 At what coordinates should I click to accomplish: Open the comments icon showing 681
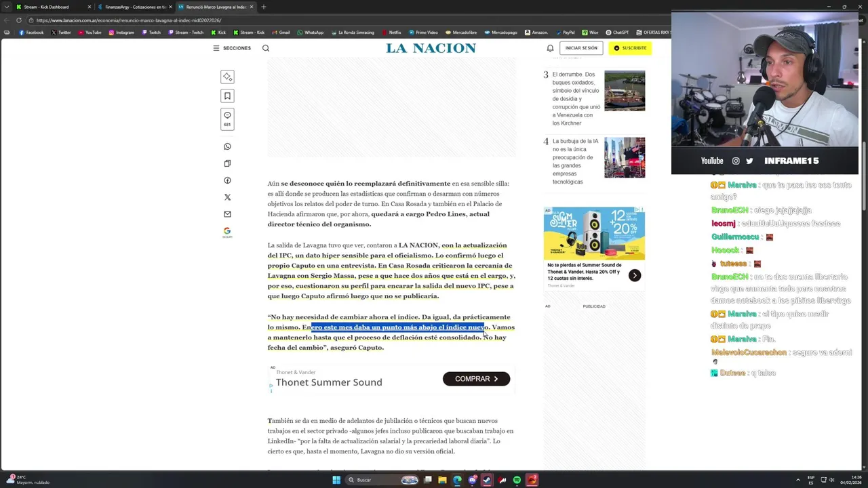point(227,119)
